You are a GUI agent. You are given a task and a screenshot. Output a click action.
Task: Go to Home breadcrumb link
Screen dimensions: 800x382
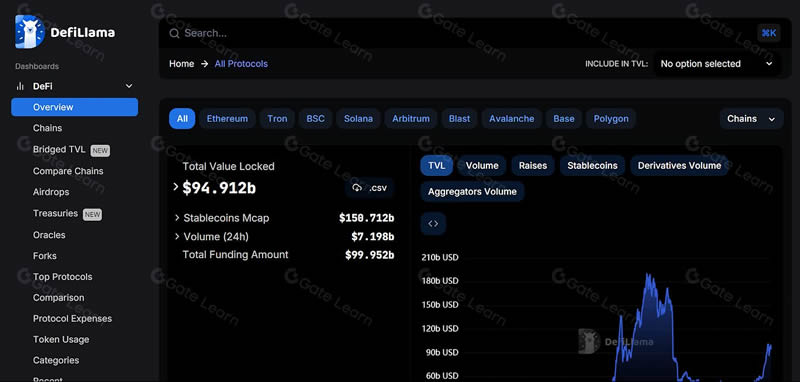pyautogui.click(x=182, y=64)
